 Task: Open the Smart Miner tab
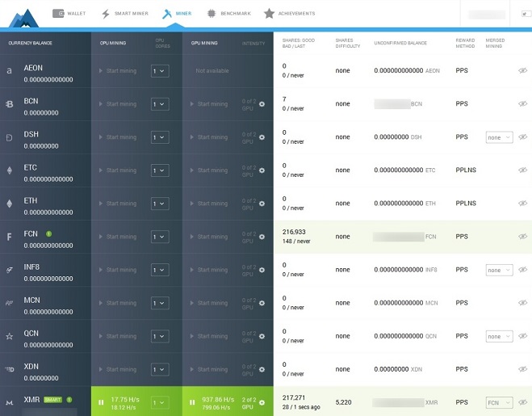pyautogui.click(x=125, y=14)
